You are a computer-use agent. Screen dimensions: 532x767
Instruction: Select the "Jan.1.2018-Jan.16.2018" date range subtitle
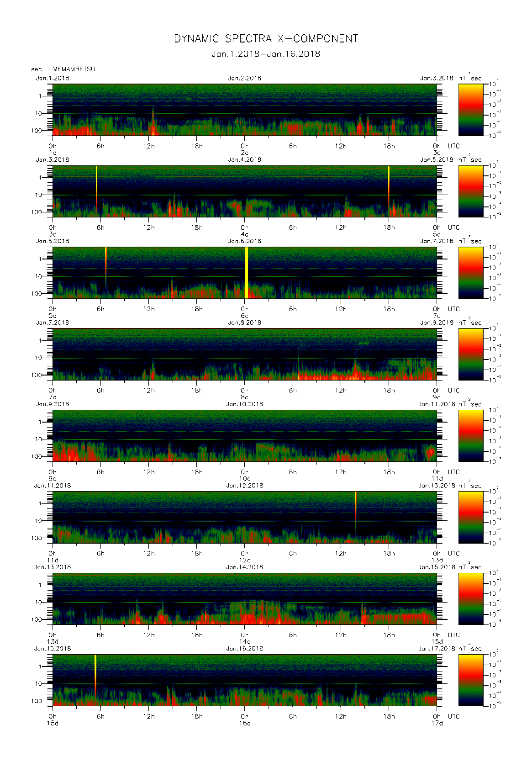point(266,54)
